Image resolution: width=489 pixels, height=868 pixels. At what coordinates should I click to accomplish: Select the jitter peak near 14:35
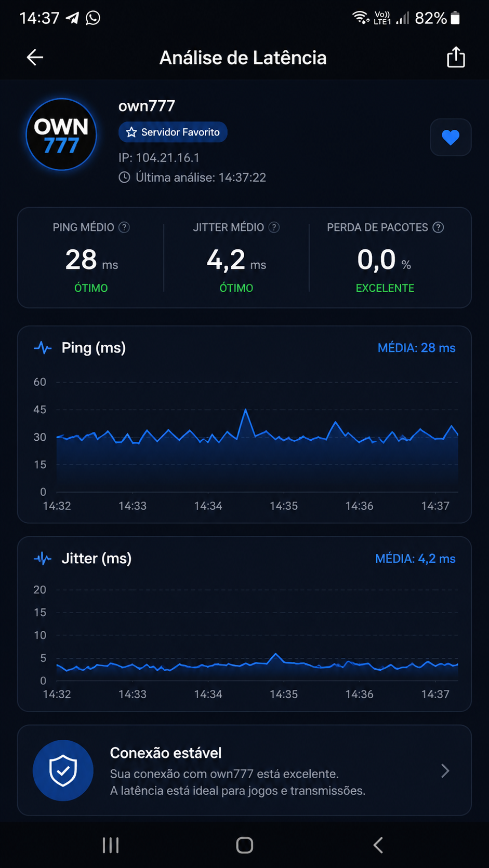[x=276, y=654]
